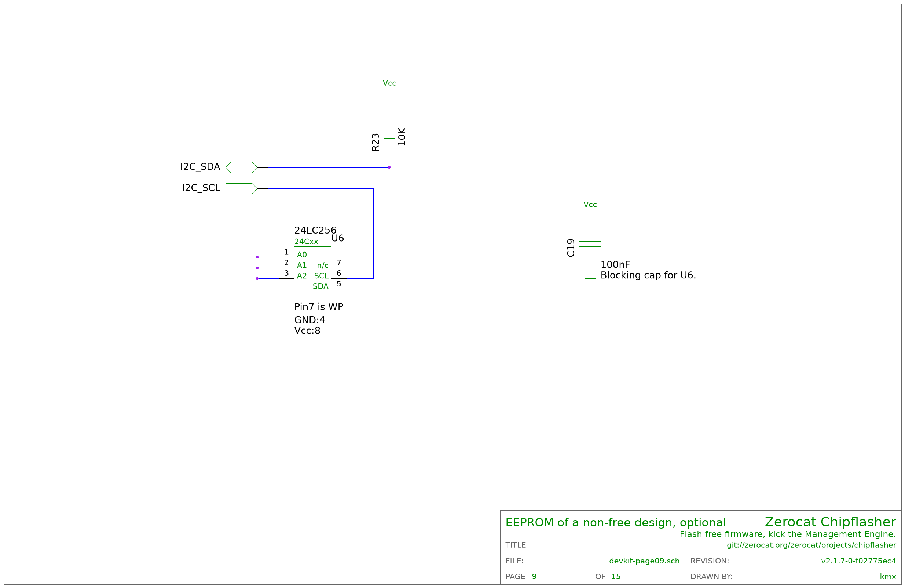Click the junction dot at pin 1 wire

257,257
